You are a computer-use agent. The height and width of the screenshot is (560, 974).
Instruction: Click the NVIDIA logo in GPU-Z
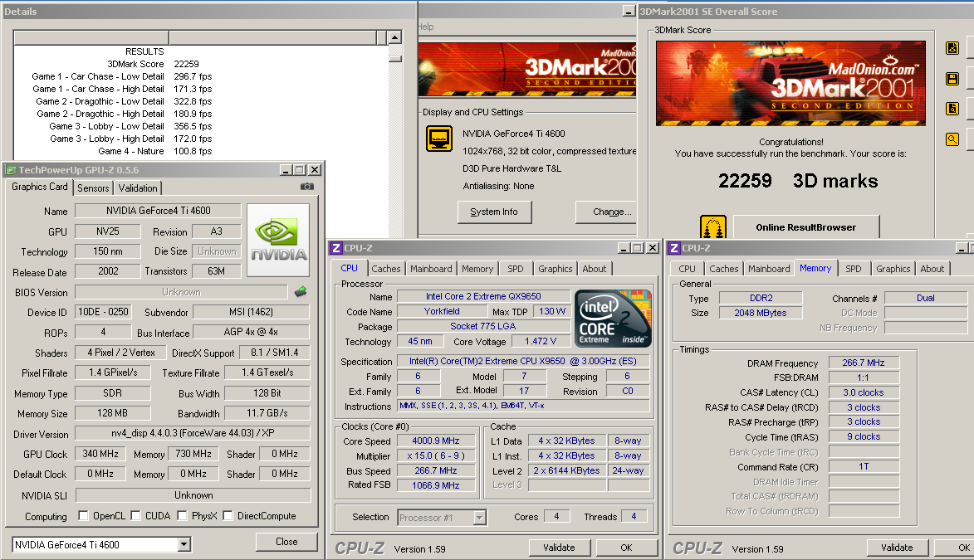point(278,240)
